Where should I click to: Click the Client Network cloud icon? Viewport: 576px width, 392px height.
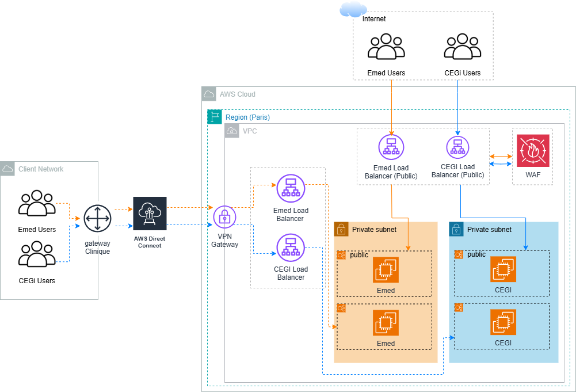pyautogui.click(x=7, y=169)
